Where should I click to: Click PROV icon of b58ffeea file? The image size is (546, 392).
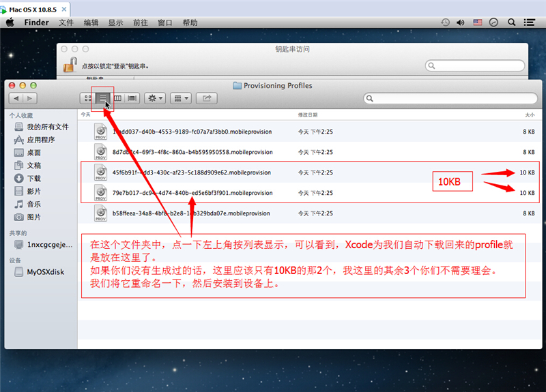[100, 213]
